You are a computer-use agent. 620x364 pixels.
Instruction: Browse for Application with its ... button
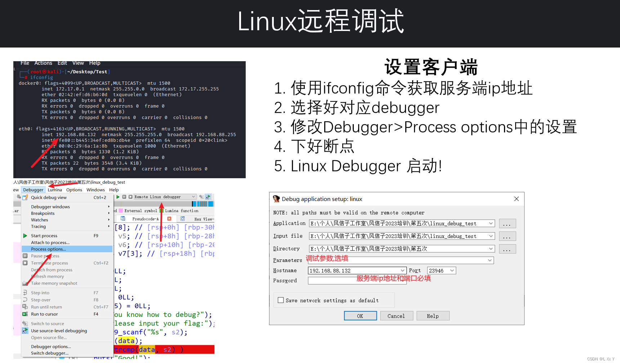[x=507, y=224]
